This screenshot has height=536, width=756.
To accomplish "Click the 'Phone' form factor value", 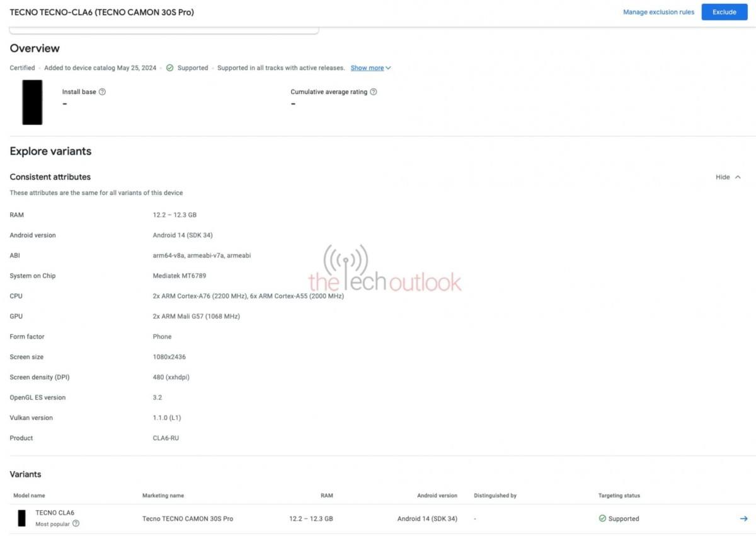I will click(x=162, y=337).
